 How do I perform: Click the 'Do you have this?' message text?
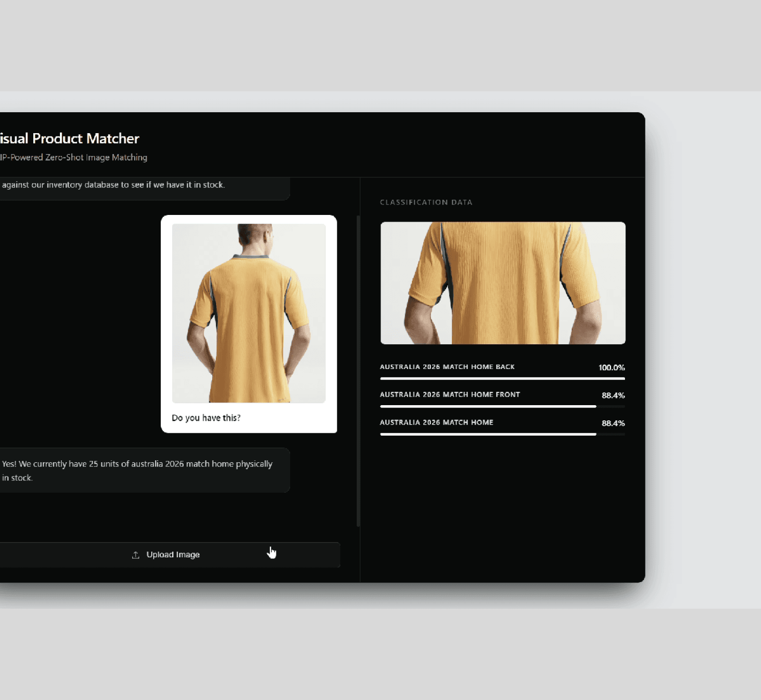pyautogui.click(x=206, y=418)
